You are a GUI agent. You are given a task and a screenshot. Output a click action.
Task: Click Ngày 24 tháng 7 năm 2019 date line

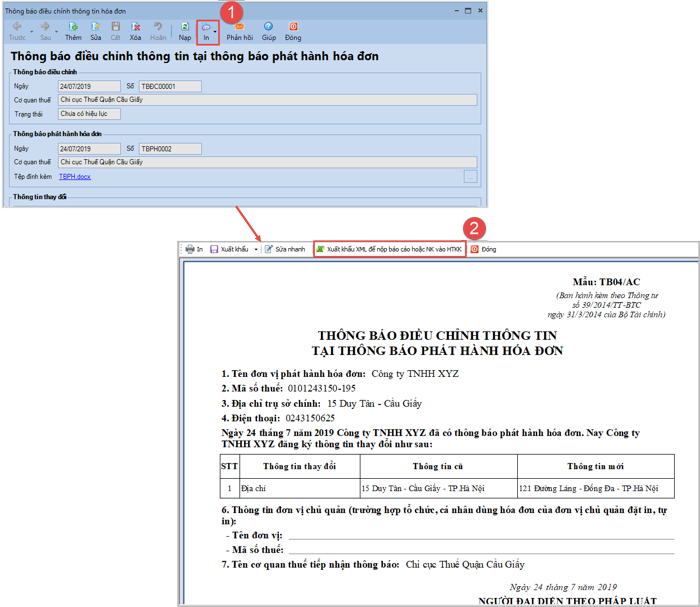click(x=563, y=587)
